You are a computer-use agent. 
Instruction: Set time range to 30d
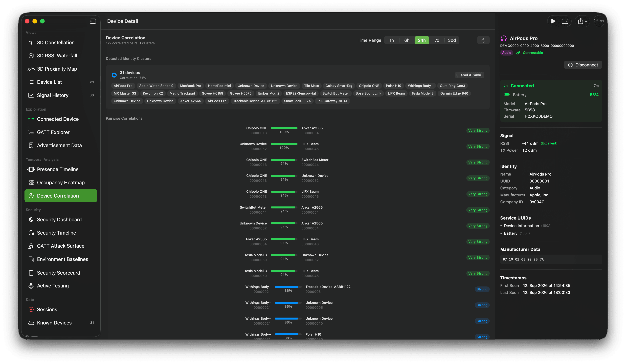tap(452, 40)
